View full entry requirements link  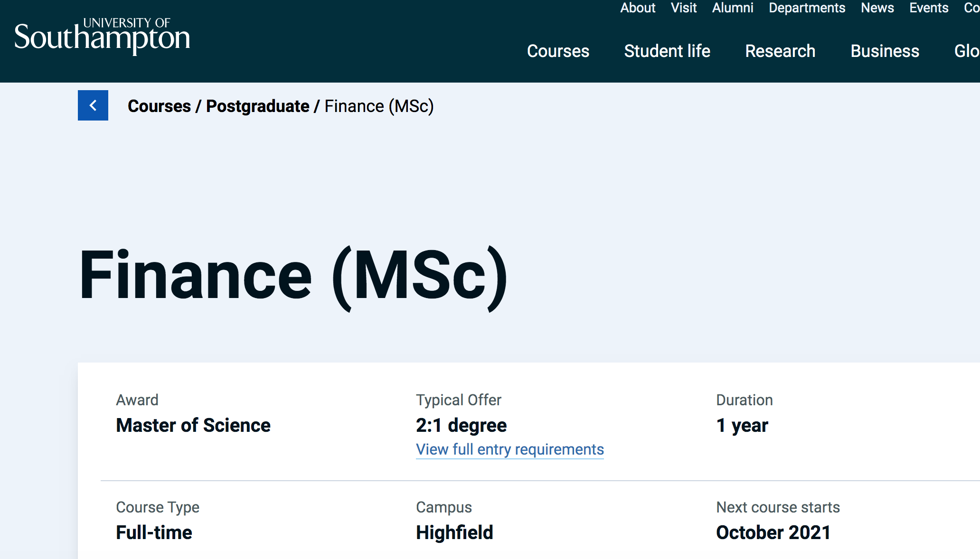(x=510, y=449)
